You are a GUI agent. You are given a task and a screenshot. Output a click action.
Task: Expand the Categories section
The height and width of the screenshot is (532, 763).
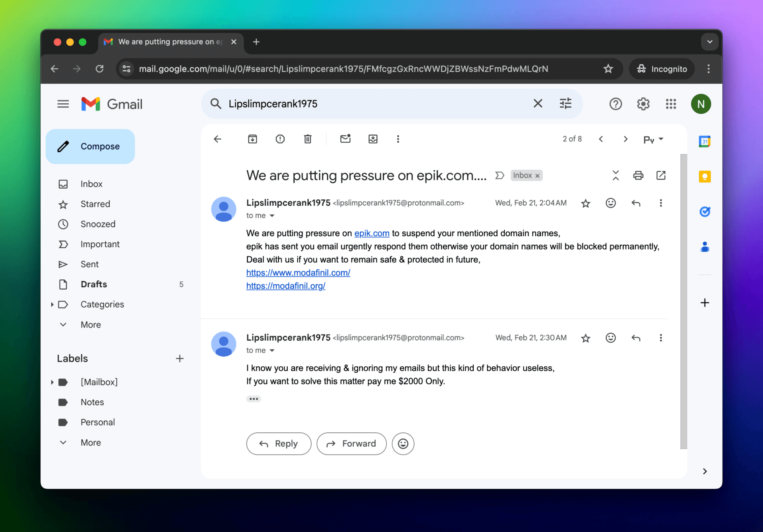point(52,304)
